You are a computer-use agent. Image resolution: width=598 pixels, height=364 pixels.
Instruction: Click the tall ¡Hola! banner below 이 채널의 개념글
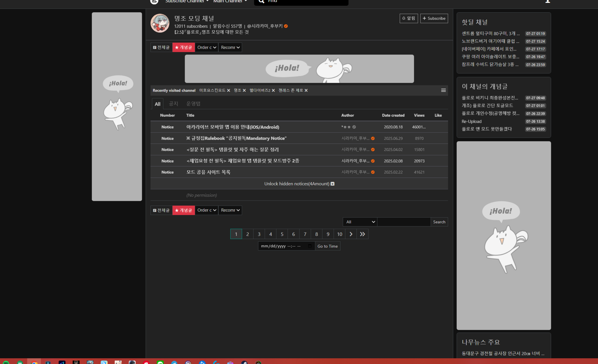point(504,236)
